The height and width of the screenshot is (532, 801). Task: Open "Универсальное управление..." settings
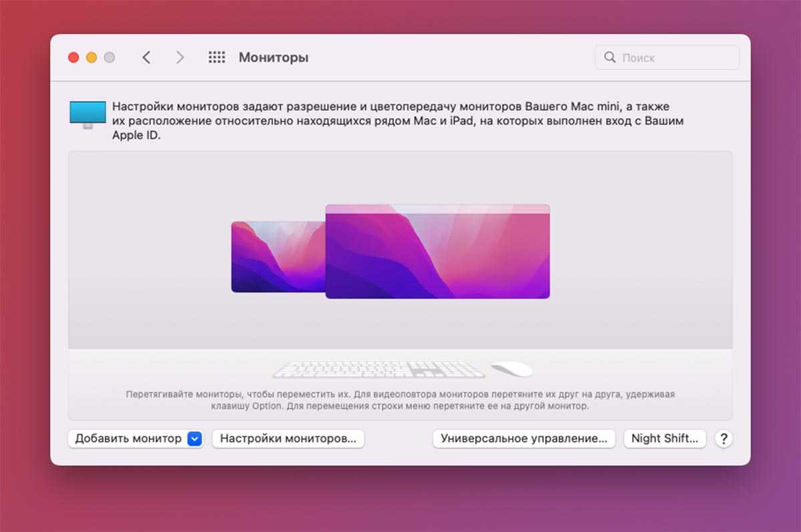(x=524, y=439)
